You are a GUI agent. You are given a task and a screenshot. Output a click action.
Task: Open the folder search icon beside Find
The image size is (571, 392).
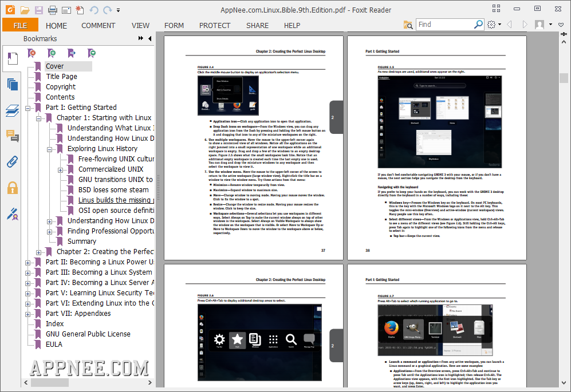pyautogui.click(x=408, y=25)
